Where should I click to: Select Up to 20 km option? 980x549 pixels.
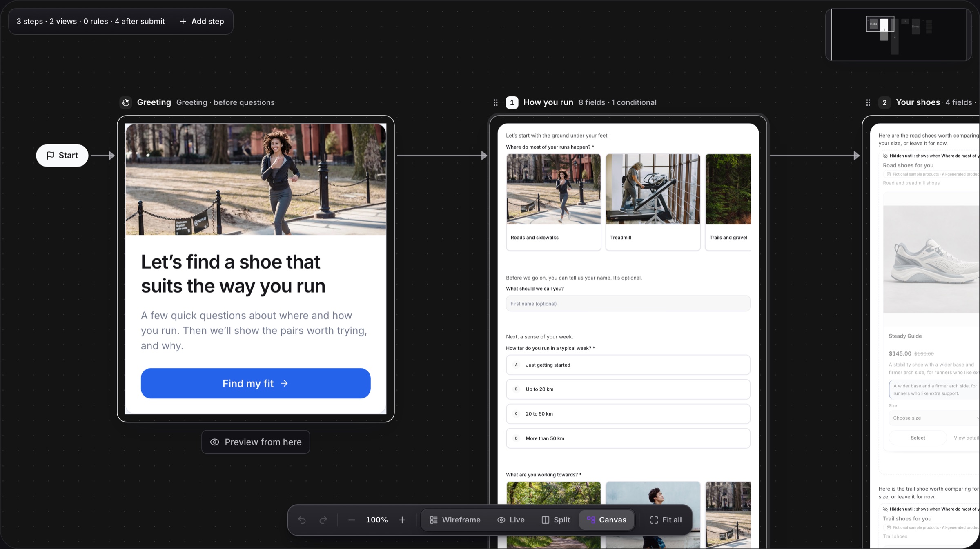coord(628,389)
